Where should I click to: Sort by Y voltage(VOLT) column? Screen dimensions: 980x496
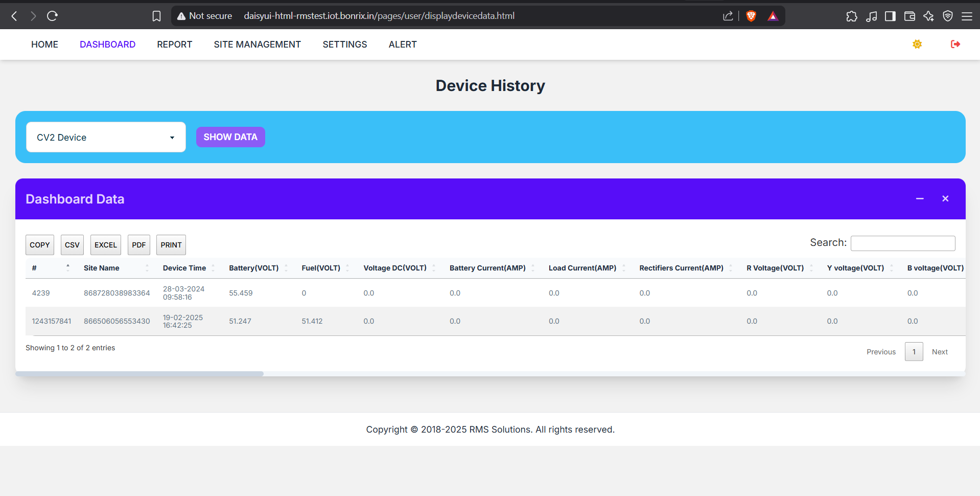(x=860, y=268)
